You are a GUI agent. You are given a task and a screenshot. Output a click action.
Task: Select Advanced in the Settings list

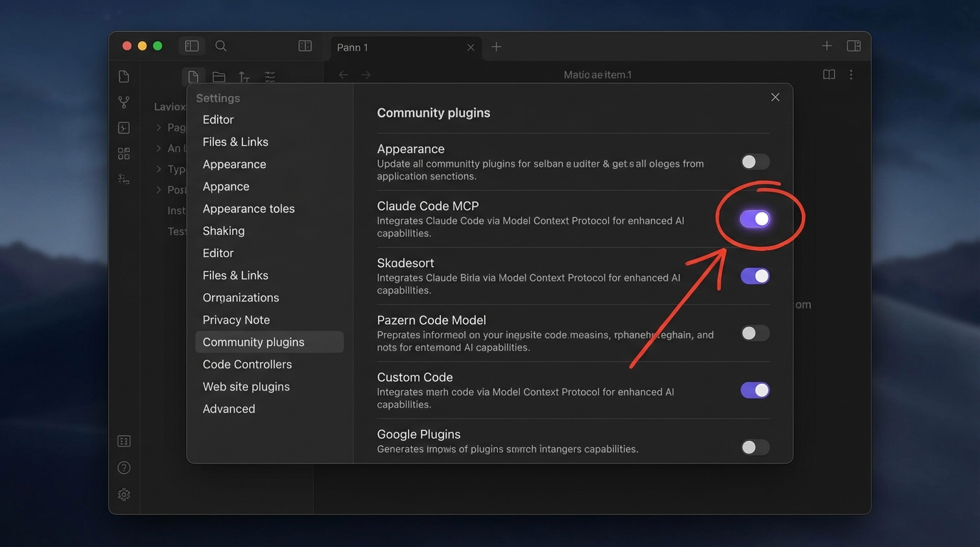[x=229, y=408]
